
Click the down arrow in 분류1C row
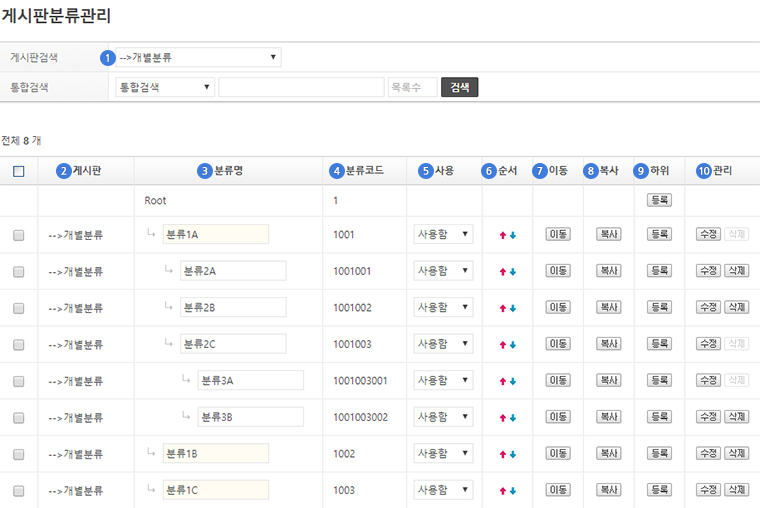pos(513,491)
